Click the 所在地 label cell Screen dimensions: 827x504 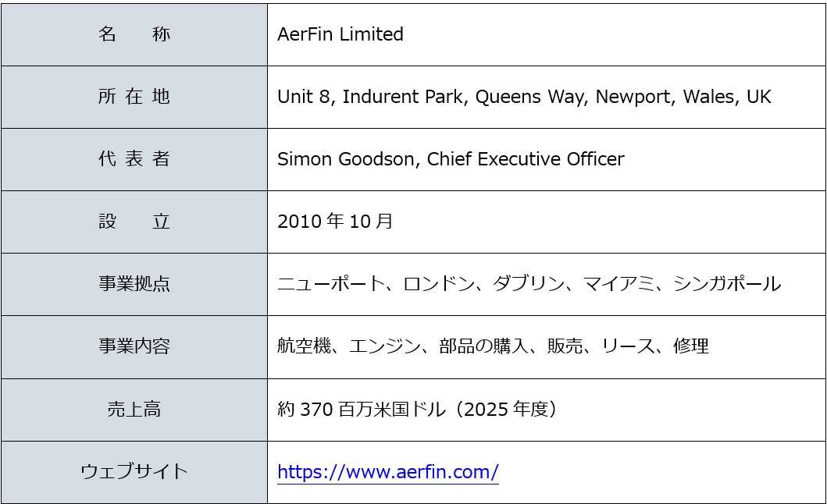[x=134, y=97]
